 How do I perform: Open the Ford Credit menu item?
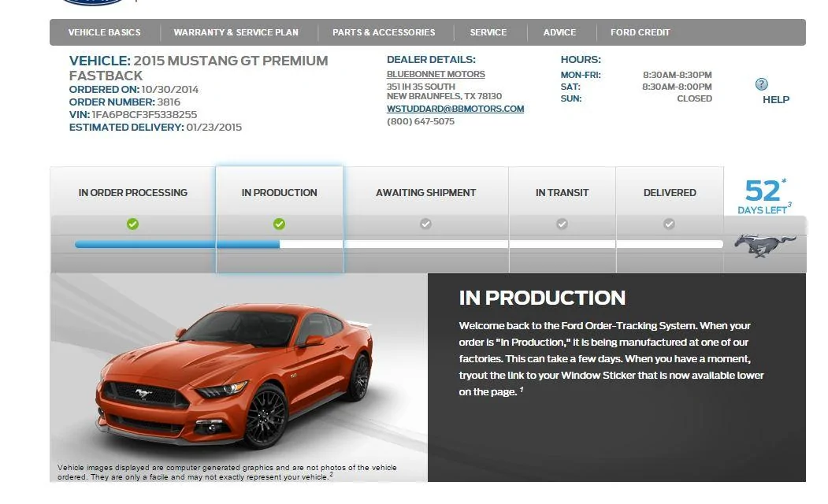640,32
